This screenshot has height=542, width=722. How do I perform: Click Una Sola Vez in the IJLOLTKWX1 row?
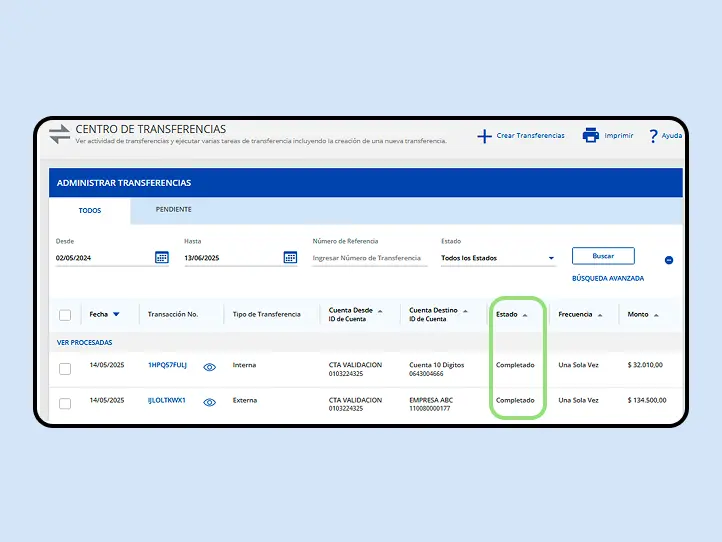(x=578, y=400)
